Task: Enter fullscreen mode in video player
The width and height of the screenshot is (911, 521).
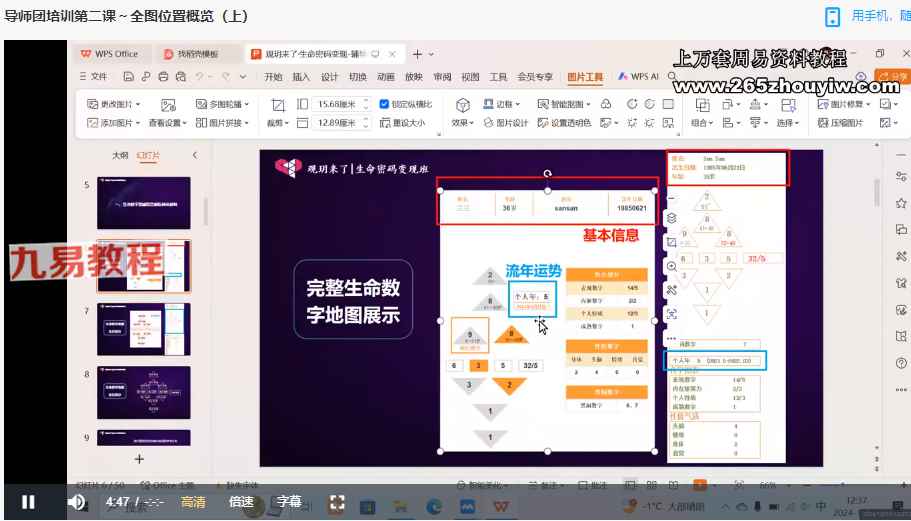Action: (337, 502)
